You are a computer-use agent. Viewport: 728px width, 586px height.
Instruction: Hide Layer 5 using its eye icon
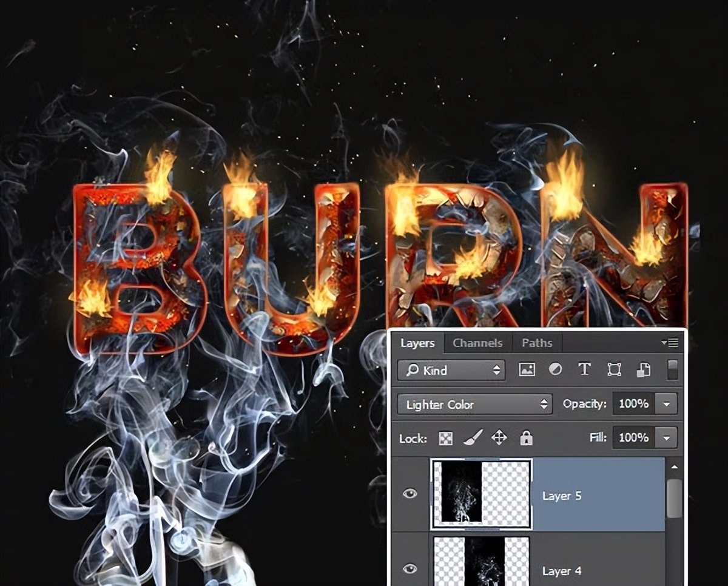pos(410,494)
